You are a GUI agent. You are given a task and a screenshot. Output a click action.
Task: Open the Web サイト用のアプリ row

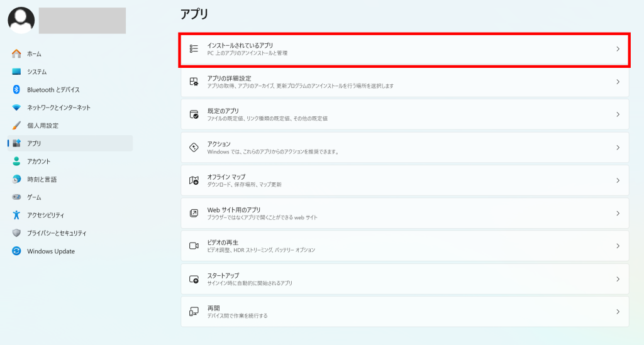[x=404, y=213]
